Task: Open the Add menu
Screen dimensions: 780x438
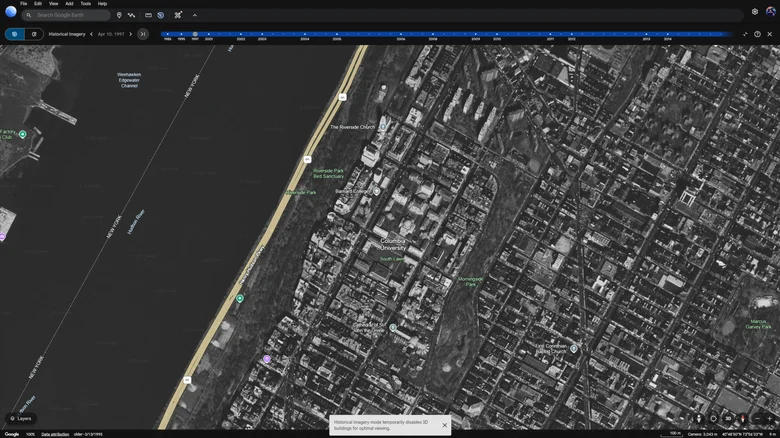Action: [69, 3]
